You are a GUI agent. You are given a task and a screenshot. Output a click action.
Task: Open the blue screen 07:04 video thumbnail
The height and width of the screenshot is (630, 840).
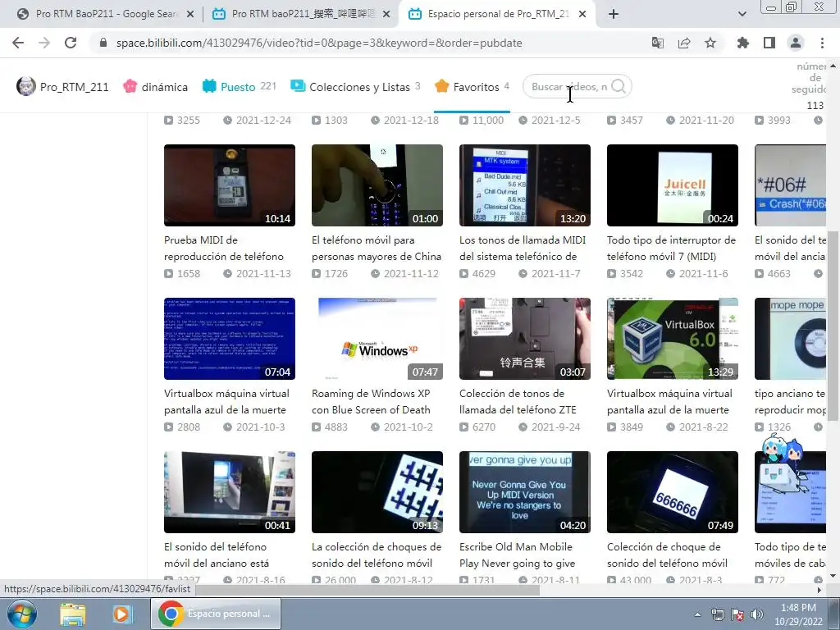pos(230,339)
